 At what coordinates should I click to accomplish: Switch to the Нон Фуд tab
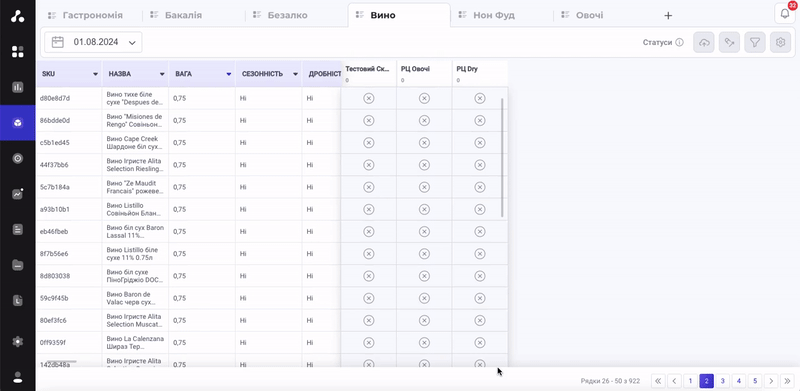pos(493,15)
